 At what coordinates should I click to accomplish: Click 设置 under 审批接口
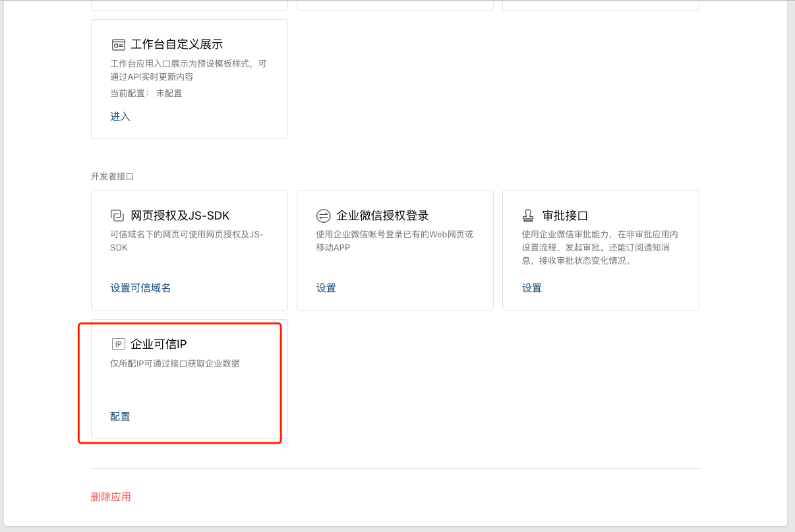click(532, 288)
